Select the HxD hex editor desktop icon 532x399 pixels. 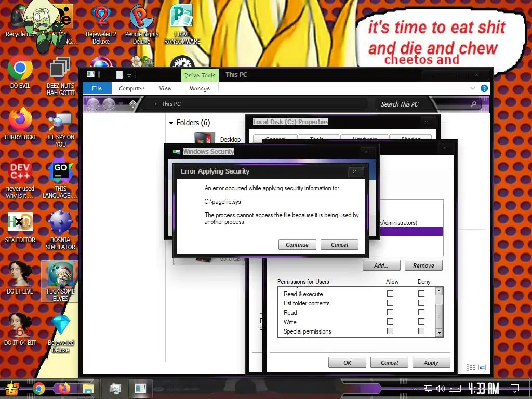tap(20, 228)
